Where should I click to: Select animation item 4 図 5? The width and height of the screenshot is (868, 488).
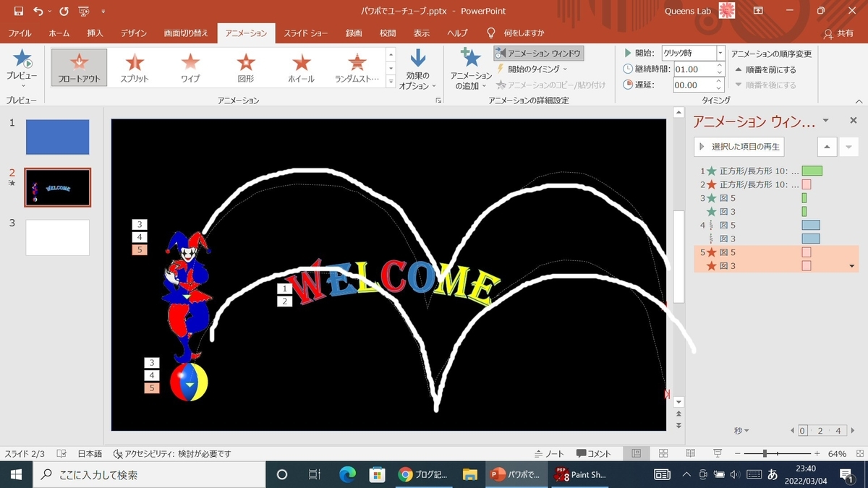(776, 225)
